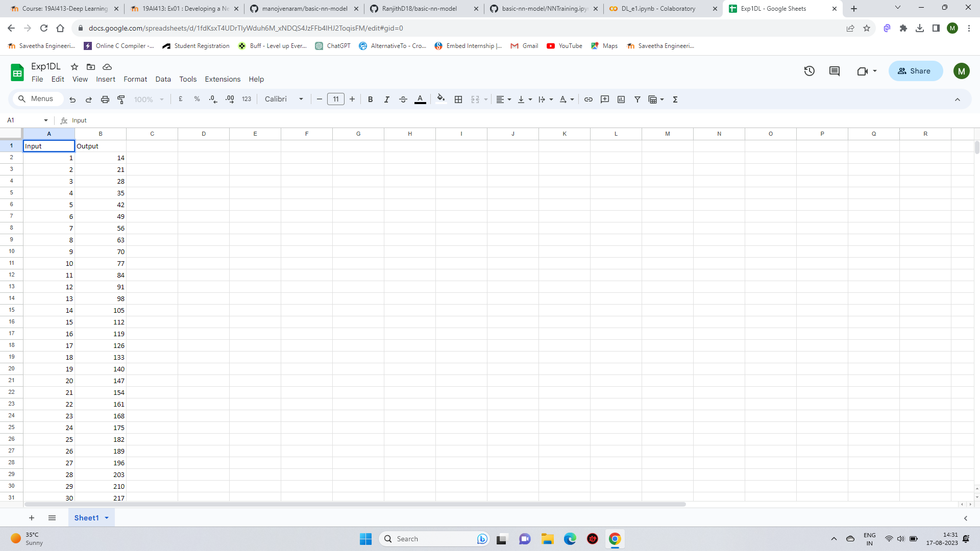
Task: Toggle italic formatting
Action: pos(386,99)
